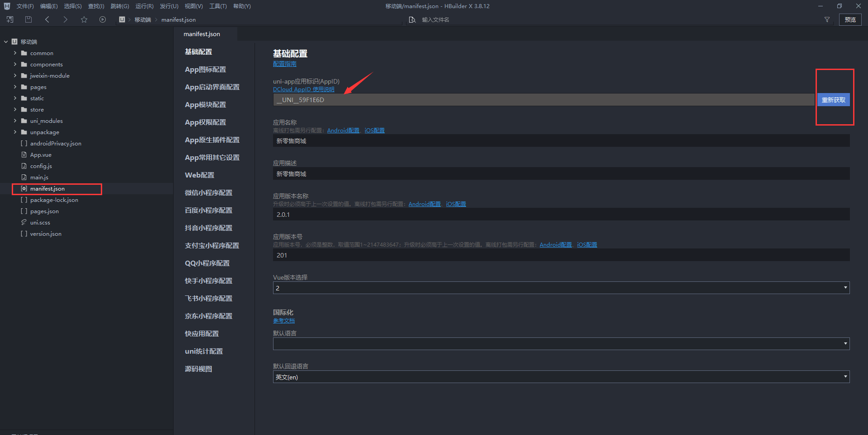Switch to App模块配置 section
The image size is (868, 435).
pos(205,105)
